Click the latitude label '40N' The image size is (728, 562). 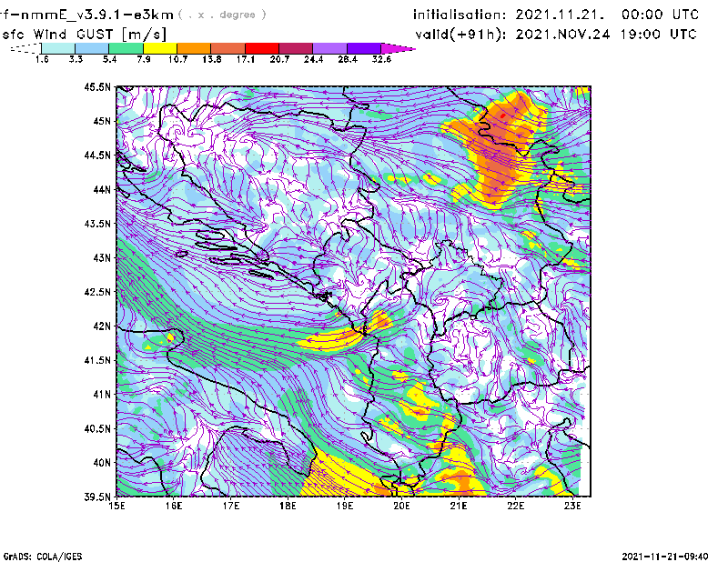(102, 463)
